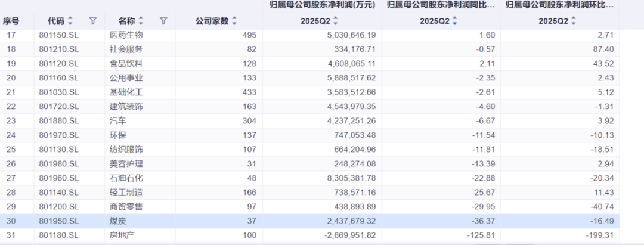The height and width of the screenshot is (245, 644).
Task: Click net profit value 334,176.71
Action: pos(355,49)
